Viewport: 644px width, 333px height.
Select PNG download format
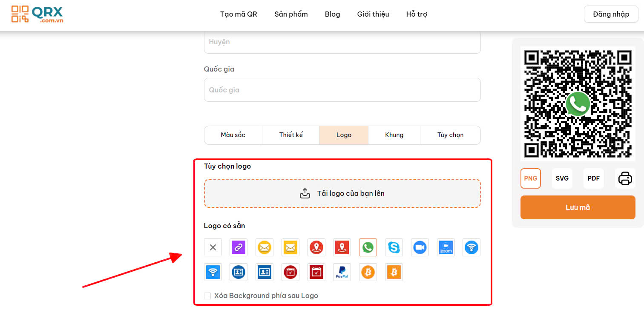point(531,178)
